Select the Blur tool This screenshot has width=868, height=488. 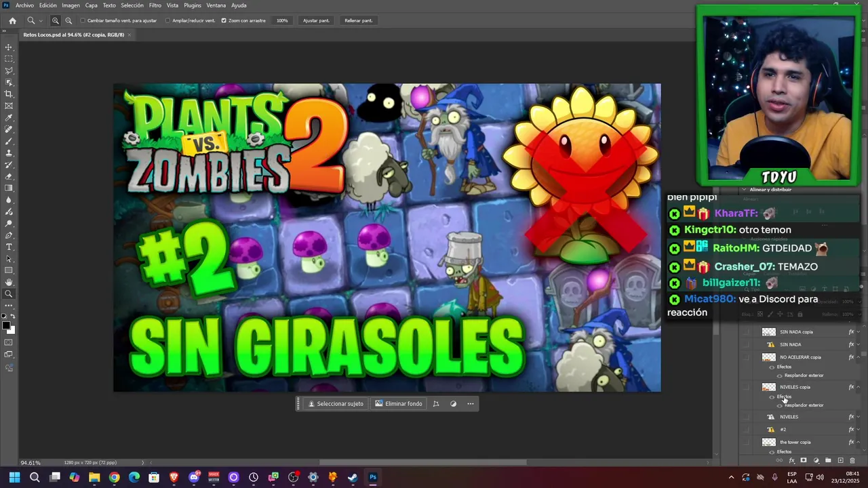coord(9,200)
